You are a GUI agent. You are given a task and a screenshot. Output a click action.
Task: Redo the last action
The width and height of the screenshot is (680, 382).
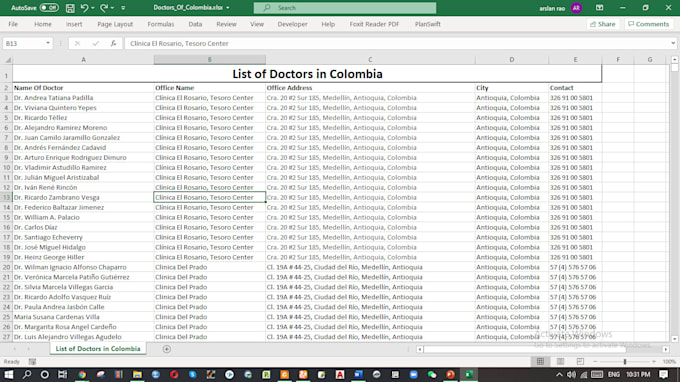pyautogui.click(x=104, y=8)
